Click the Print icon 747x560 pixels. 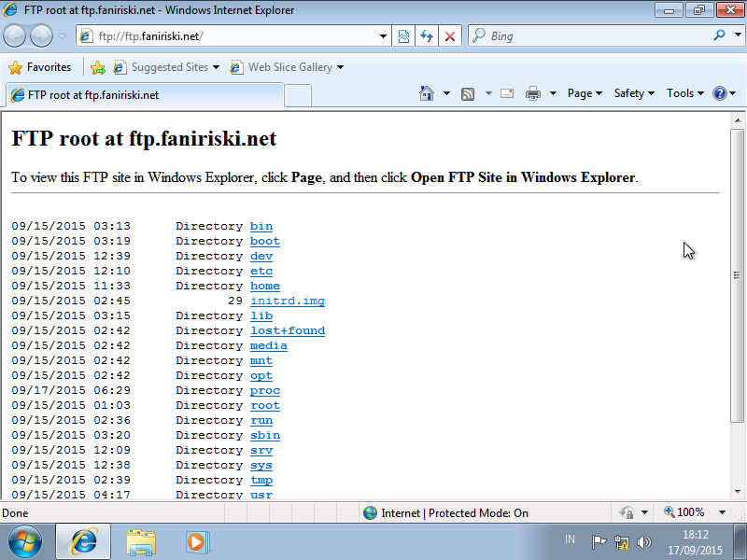[533, 93]
